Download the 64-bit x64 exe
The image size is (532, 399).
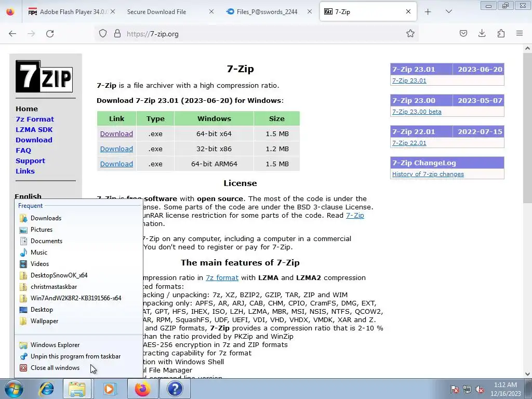pos(116,134)
